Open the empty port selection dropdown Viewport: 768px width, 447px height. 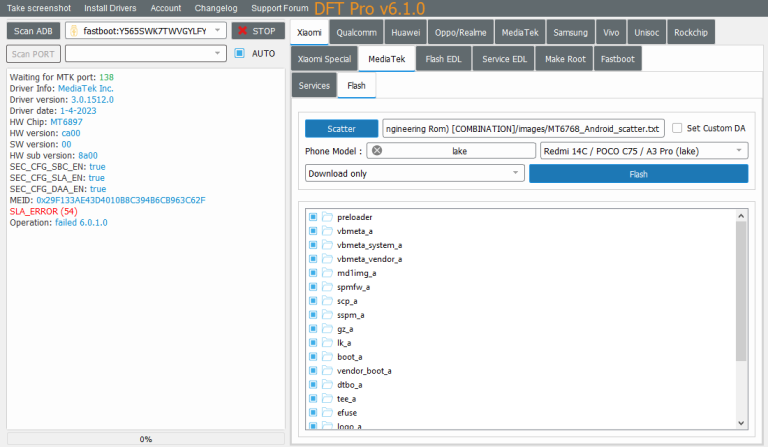point(145,53)
